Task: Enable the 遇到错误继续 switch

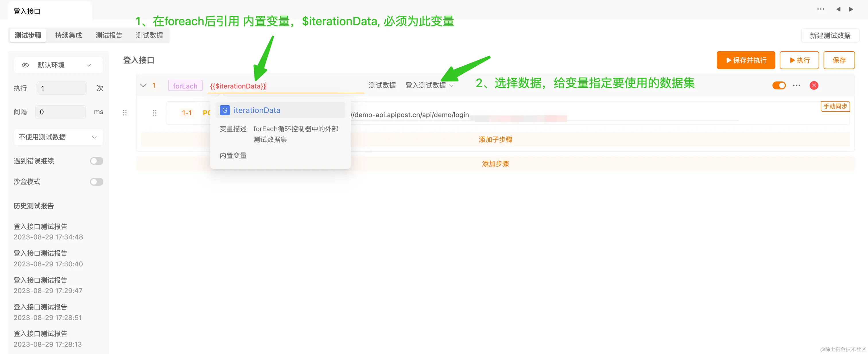Action: pos(96,161)
